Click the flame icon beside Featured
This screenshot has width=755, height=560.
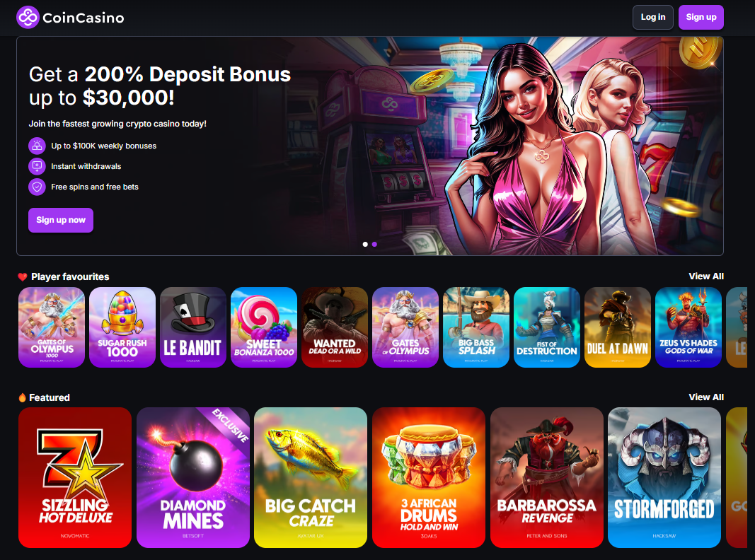coord(22,397)
